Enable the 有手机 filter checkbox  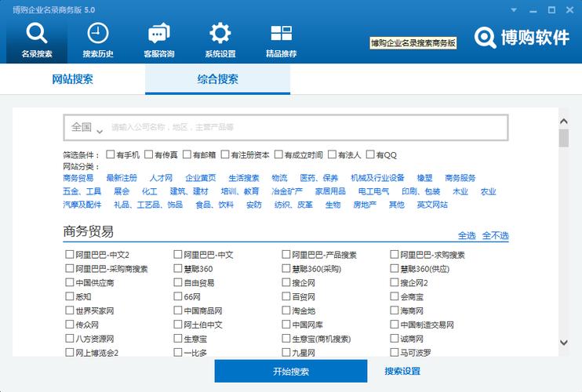click(111, 154)
